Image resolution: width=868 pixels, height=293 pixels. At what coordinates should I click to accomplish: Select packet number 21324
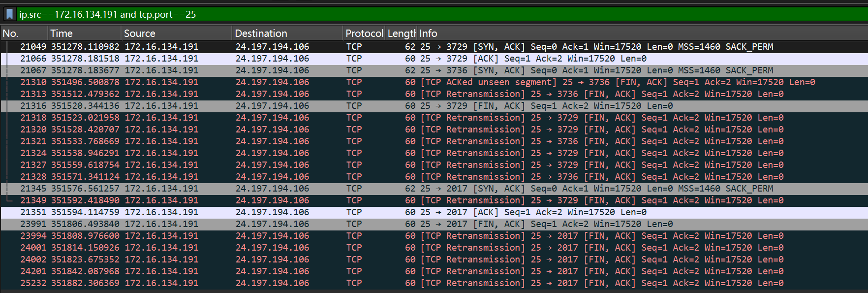[434, 153]
